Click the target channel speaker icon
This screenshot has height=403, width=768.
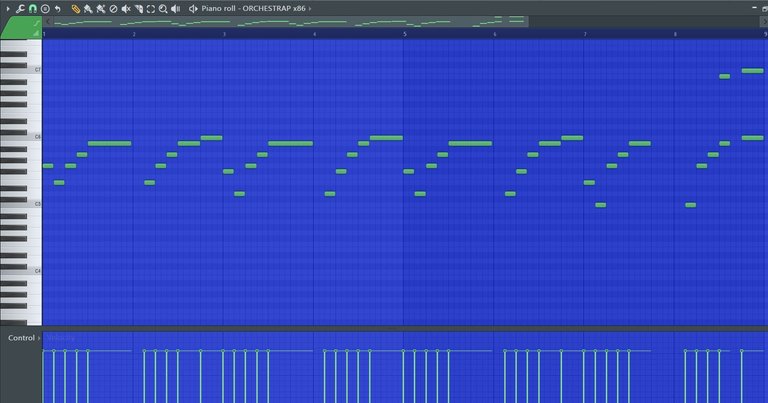tap(193, 8)
